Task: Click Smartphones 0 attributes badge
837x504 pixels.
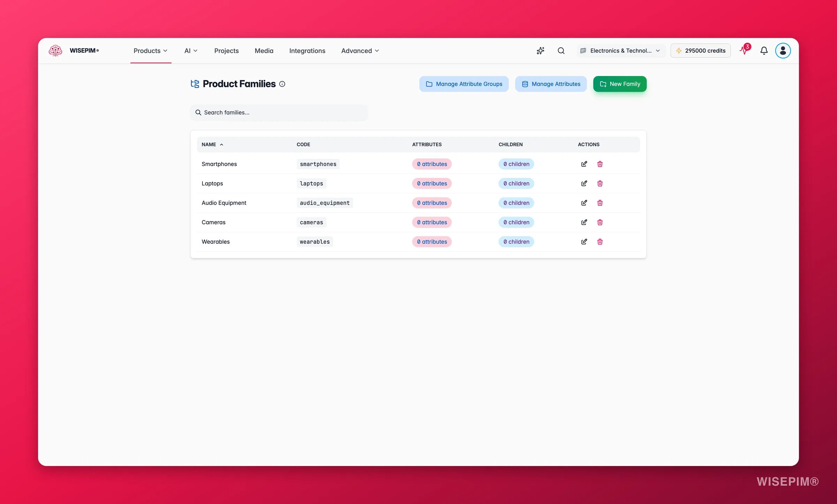Action: tap(432, 164)
